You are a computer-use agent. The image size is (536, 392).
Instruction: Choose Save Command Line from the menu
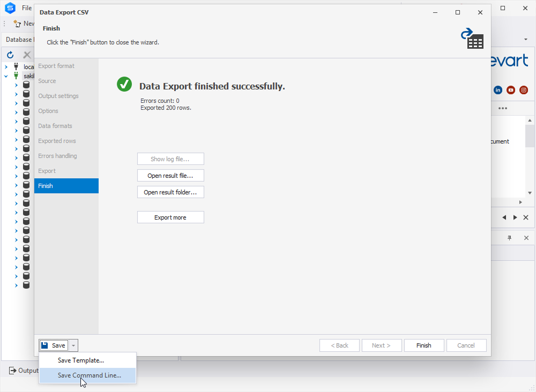89,375
